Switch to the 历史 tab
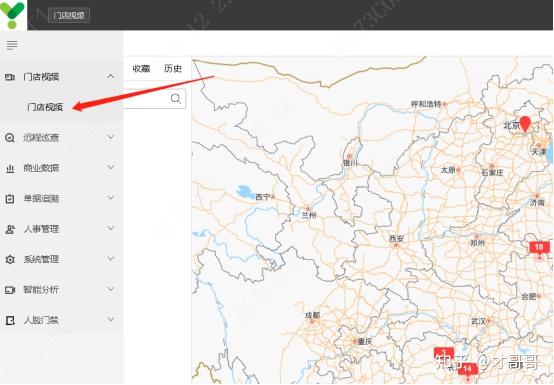 (x=173, y=68)
